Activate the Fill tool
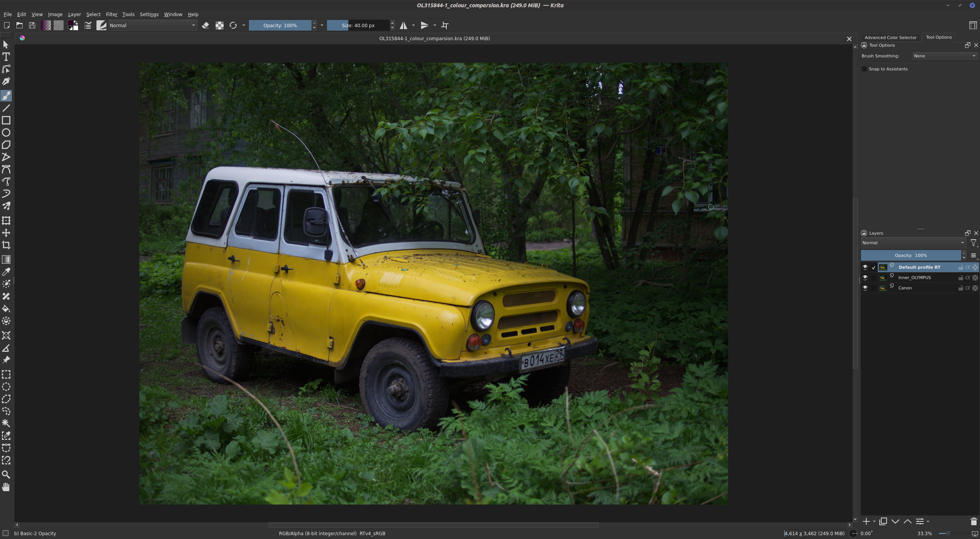 point(6,309)
